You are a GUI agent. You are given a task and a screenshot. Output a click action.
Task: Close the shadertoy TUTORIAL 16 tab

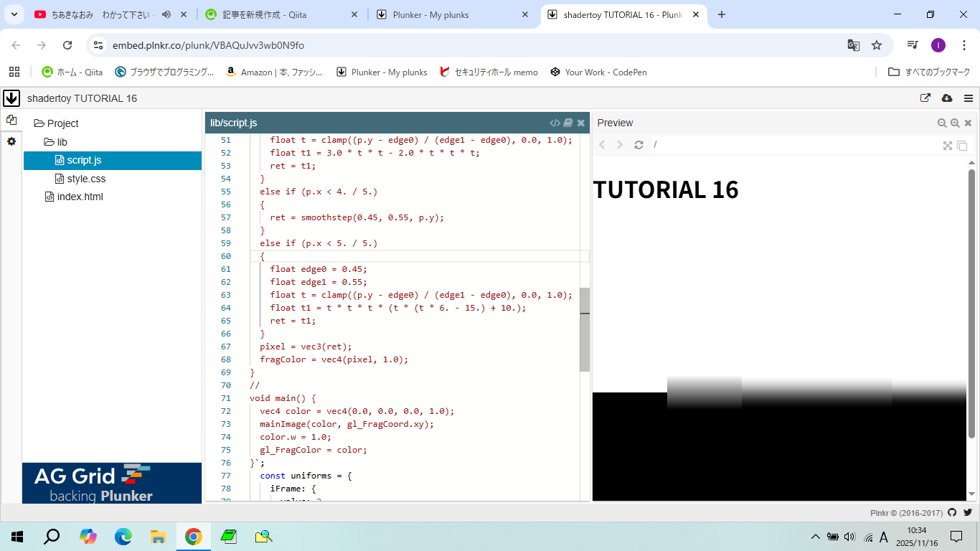[696, 14]
